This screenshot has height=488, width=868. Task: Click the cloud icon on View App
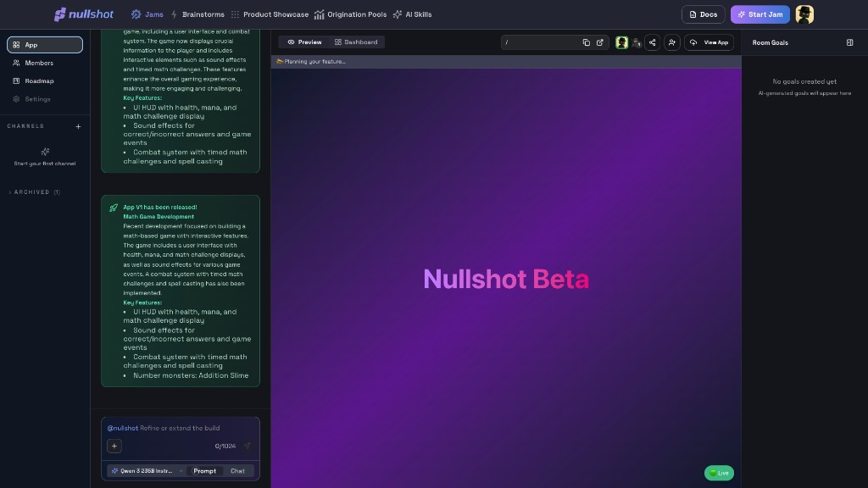[x=693, y=42]
